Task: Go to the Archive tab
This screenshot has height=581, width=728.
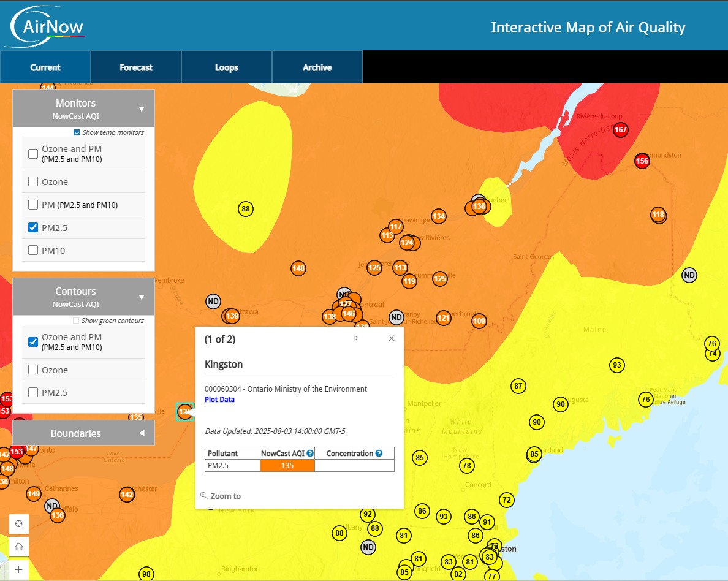Action: click(317, 67)
